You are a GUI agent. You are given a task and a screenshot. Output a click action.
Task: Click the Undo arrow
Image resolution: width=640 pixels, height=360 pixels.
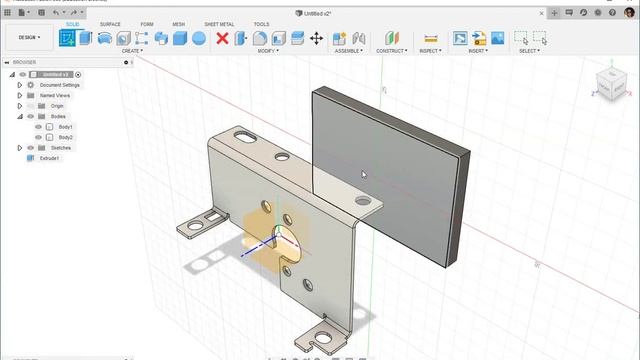pos(56,13)
